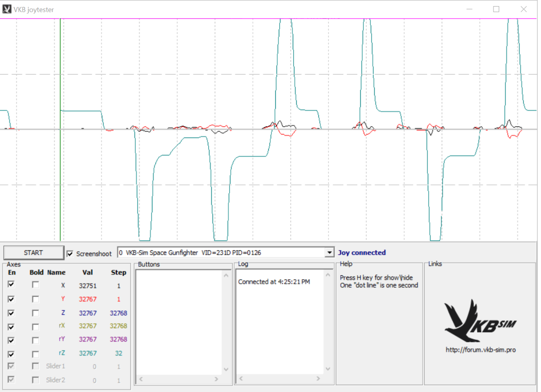Disable the rZ axis En checkbox
Image resolution: width=541 pixels, height=392 pixels.
click(x=11, y=354)
